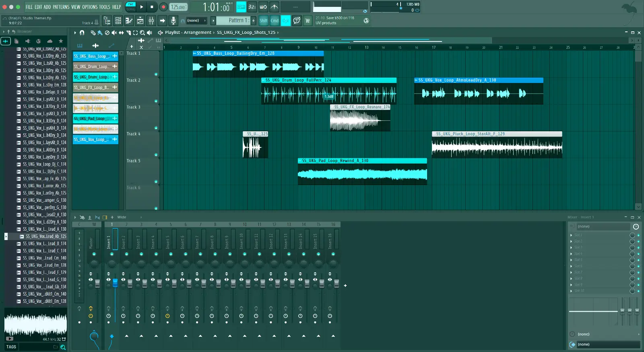Expand the Slot 1 effect menu arrow
644x352 pixels.
pos(571,235)
